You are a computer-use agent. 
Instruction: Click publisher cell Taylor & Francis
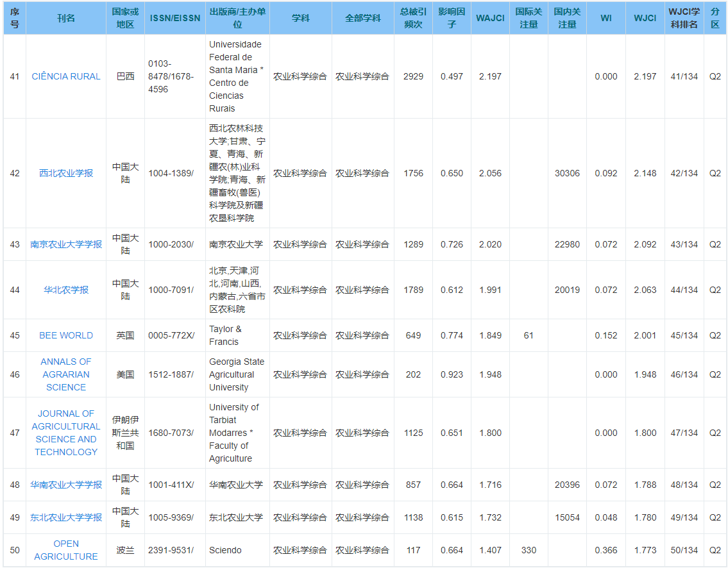pyautogui.click(x=237, y=335)
